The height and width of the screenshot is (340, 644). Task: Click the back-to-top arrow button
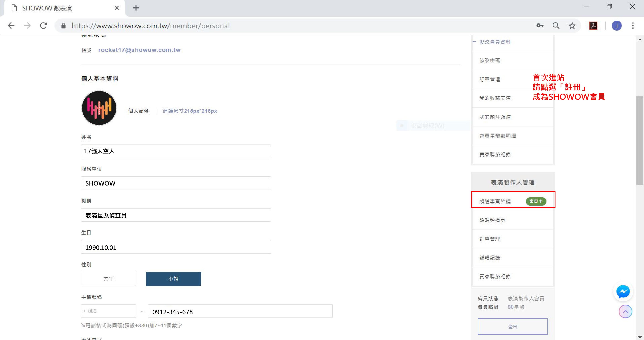625,312
